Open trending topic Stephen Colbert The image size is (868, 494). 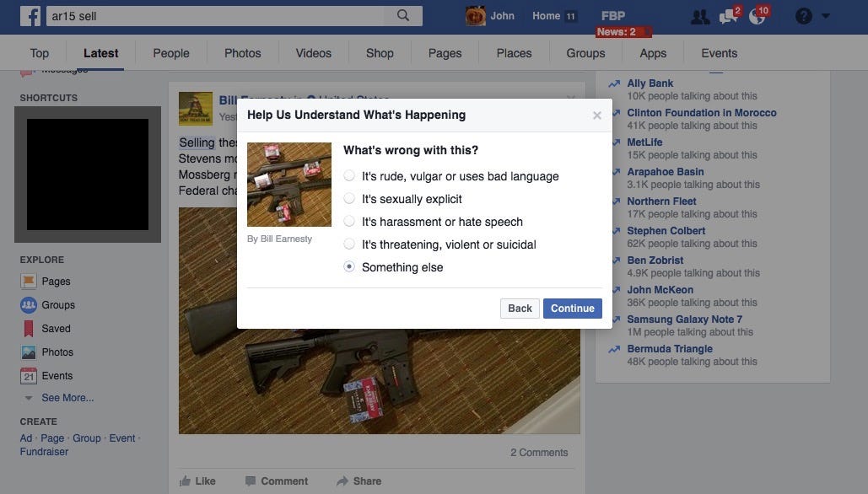(x=666, y=231)
